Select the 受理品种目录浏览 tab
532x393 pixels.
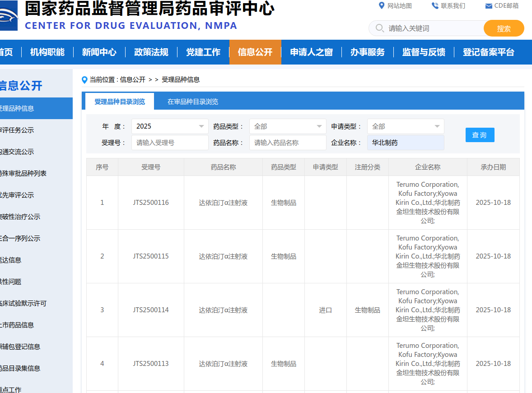tap(120, 102)
